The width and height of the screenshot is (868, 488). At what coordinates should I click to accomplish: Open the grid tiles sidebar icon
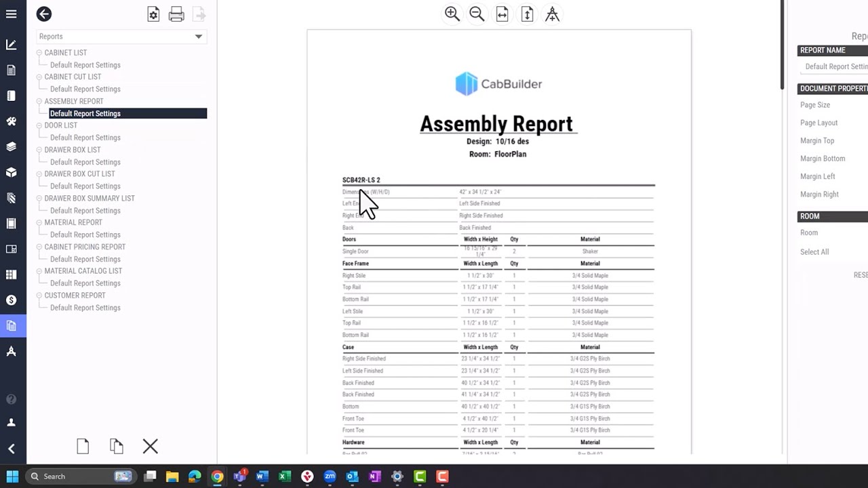(x=11, y=274)
